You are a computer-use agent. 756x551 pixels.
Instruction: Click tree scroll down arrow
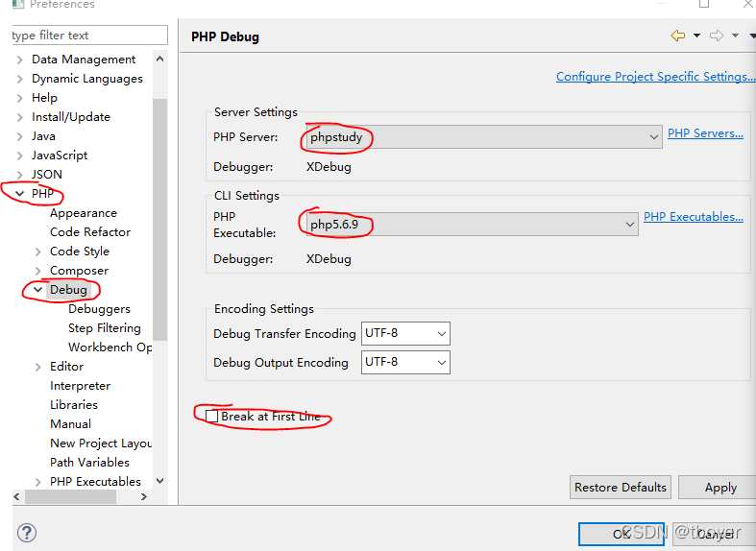160,481
